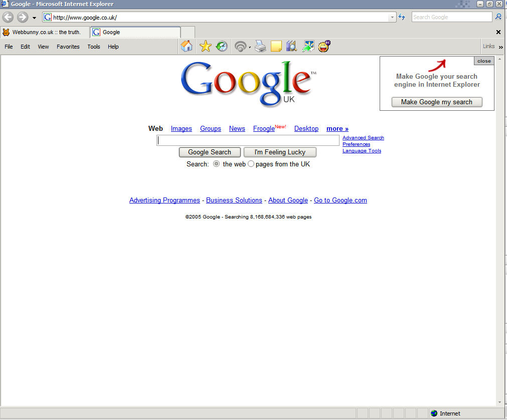Click inside the Google search text field
Viewport: 507px width, 420px height.
pos(248,140)
